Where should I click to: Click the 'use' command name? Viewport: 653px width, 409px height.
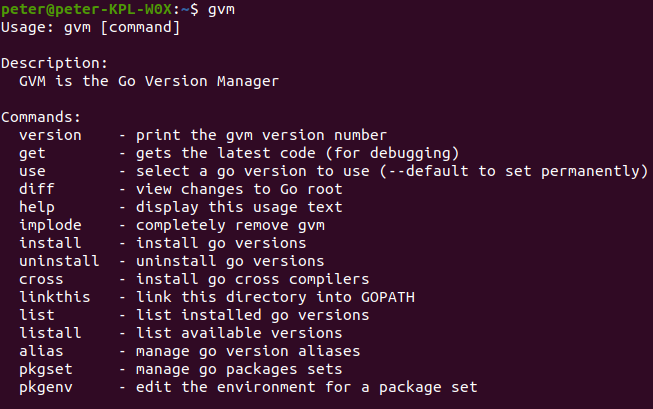31,170
